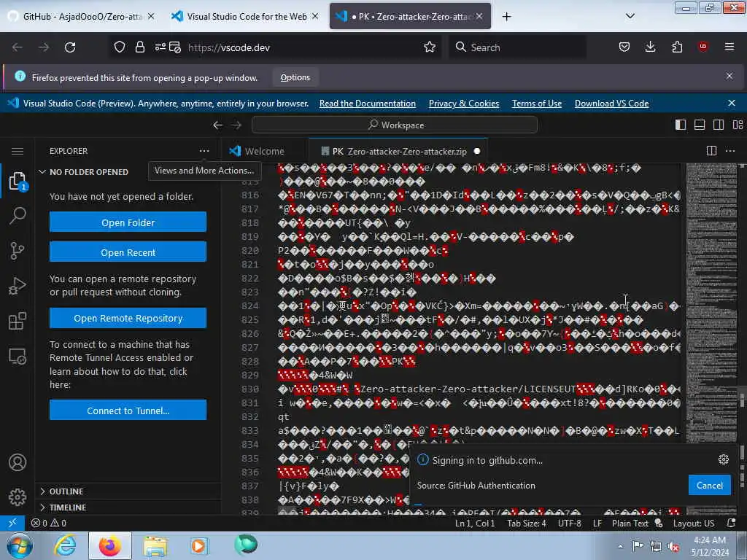Open the Extensions view

pos(18,321)
